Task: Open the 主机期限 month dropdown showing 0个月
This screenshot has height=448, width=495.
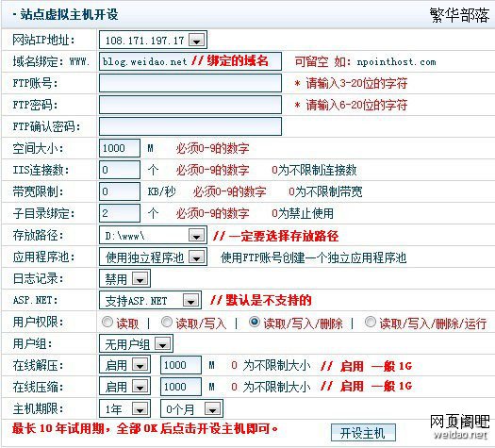Action: [191, 408]
